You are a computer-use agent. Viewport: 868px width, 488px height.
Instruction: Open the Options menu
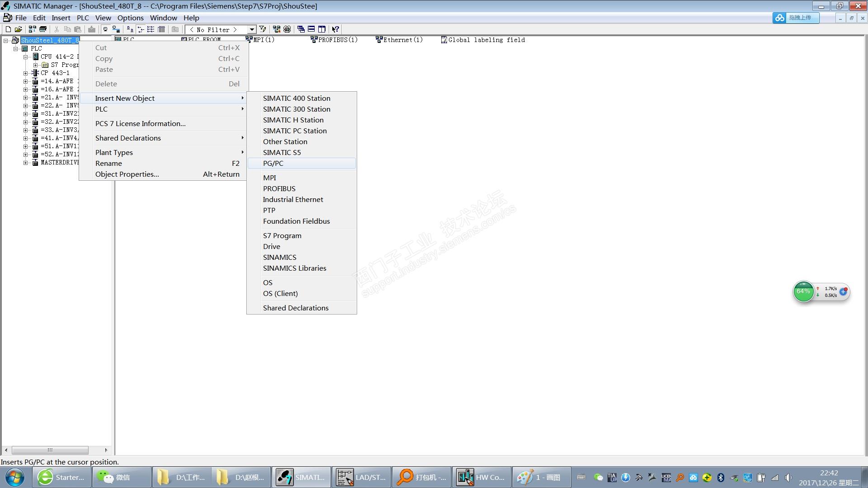point(130,18)
